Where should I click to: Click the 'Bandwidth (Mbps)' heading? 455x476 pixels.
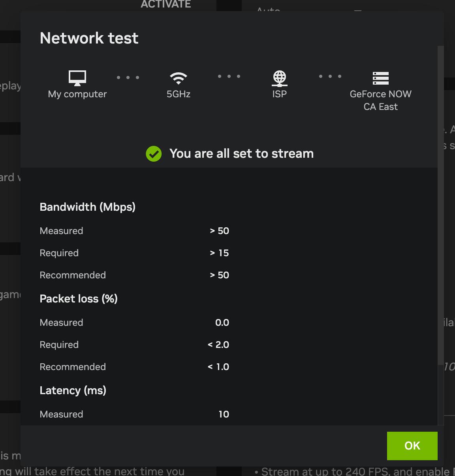(88, 207)
